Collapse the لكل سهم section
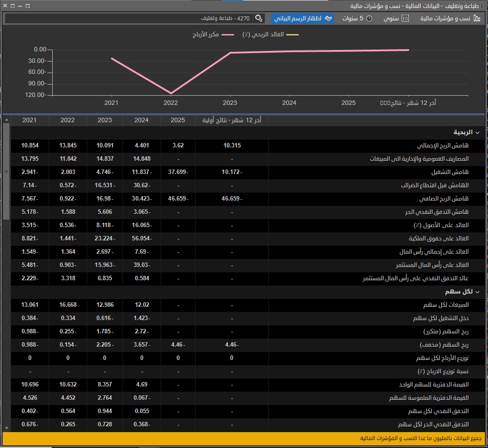This screenshot has height=448, width=488. 477,291
